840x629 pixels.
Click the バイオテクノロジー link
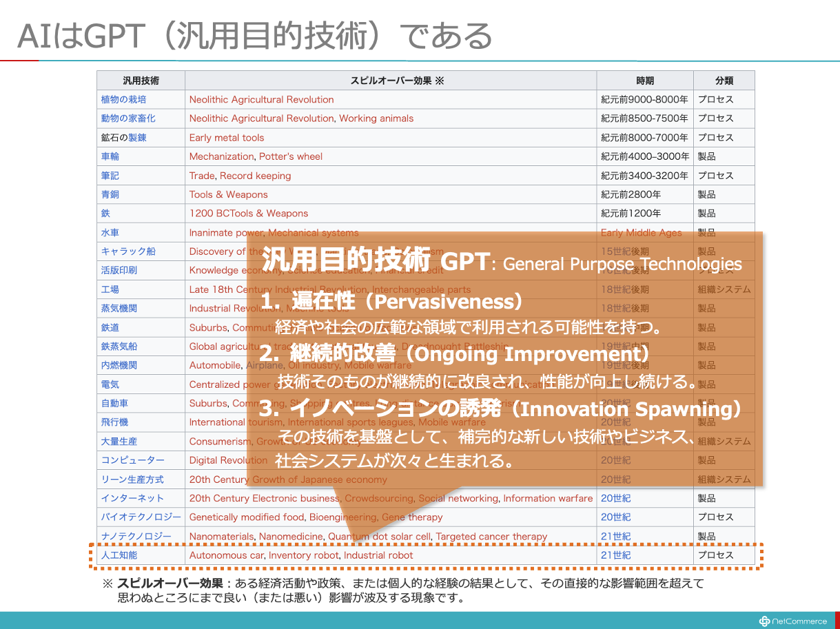click(x=141, y=517)
